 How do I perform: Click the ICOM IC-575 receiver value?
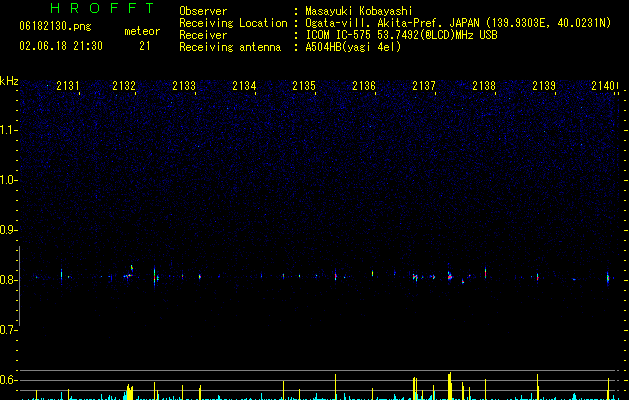401,35
